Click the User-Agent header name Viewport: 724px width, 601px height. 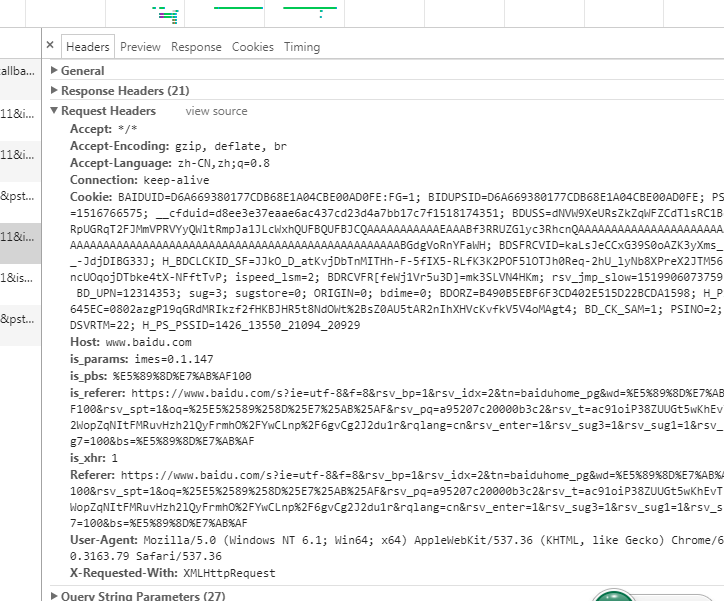coord(104,540)
